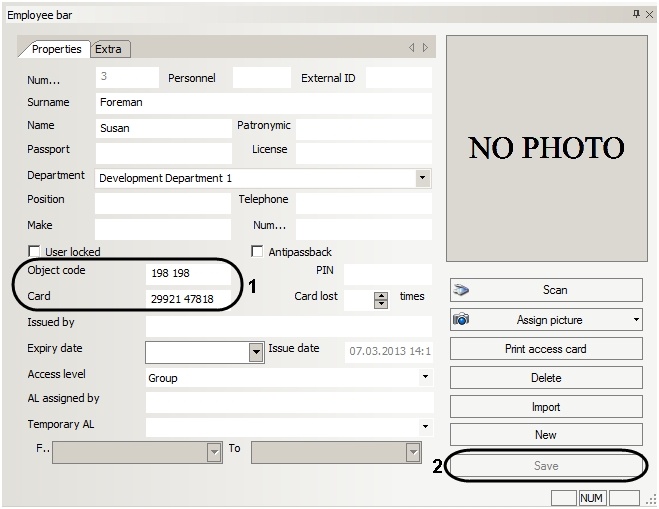The width and height of the screenshot is (659, 509).
Task: Close the Employee bar panel
Action: (x=649, y=15)
